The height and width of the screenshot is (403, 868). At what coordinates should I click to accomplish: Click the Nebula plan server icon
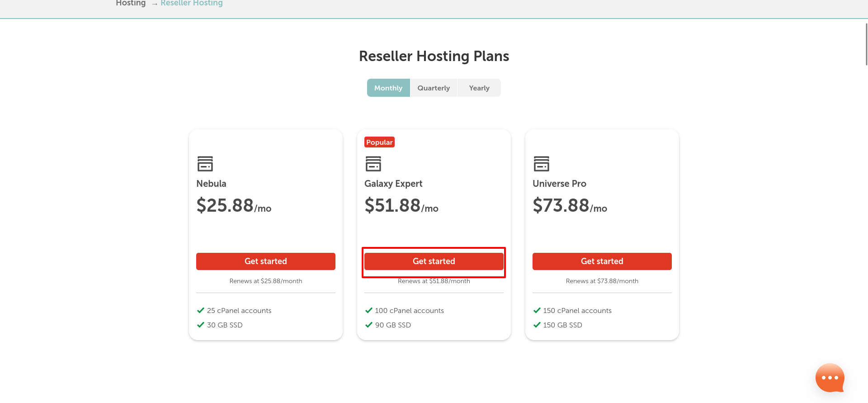coord(205,164)
